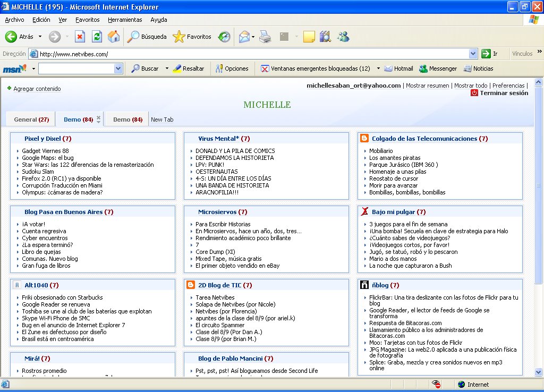Click the grey Forward arrow button
The width and height of the screenshot is (544, 392).
(55, 37)
